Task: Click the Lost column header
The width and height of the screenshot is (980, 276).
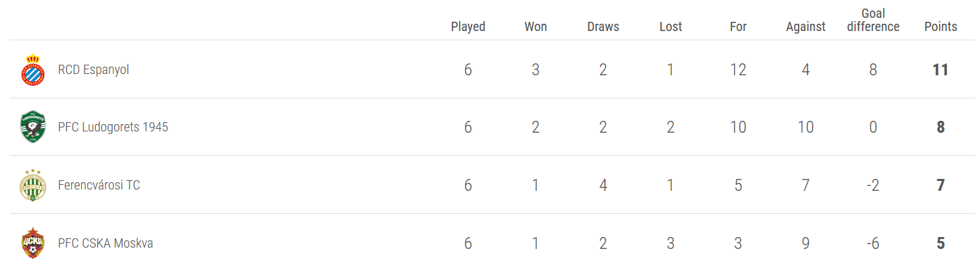Action: click(671, 26)
